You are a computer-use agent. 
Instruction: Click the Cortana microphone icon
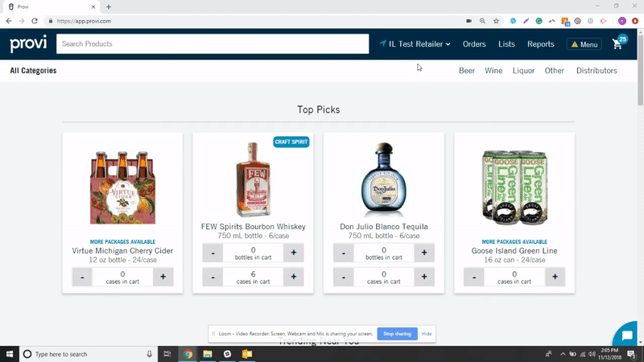coord(150,354)
